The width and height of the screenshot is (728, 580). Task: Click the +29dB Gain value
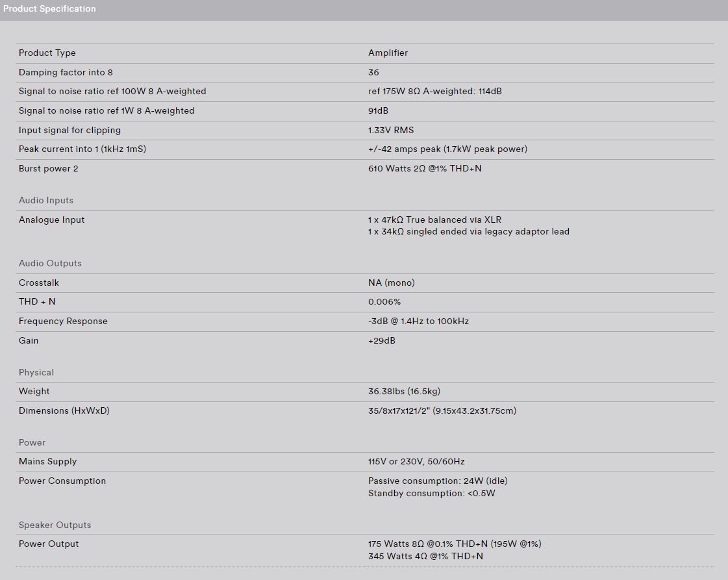(x=382, y=340)
